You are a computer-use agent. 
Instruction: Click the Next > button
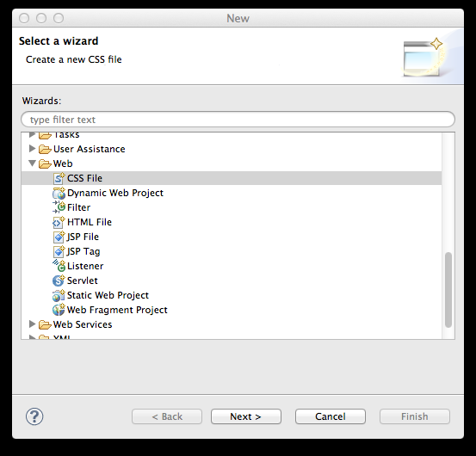(x=246, y=416)
